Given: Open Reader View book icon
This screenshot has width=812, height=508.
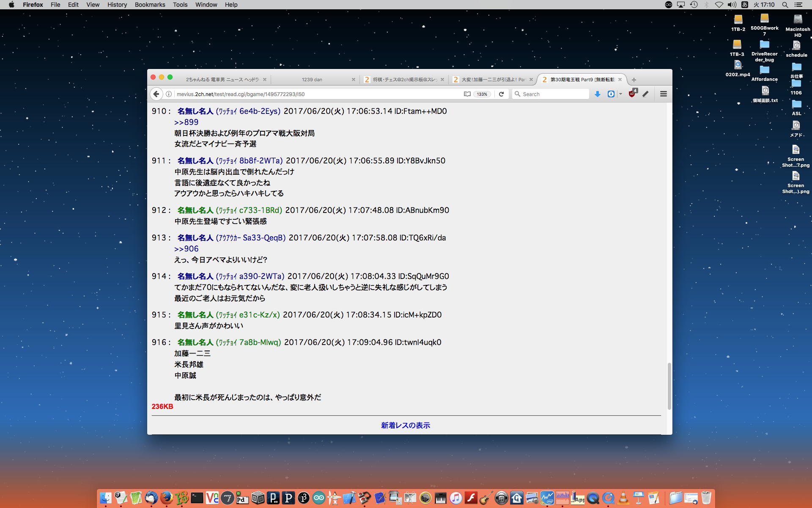Looking at the screenshot, I should [x=467, y=94].
